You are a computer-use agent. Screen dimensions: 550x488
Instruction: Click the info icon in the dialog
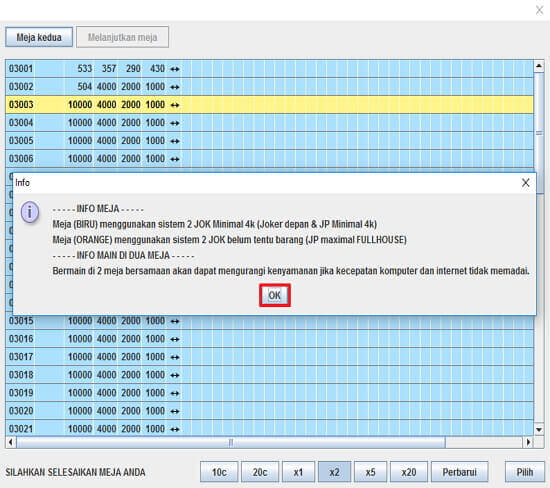[x=30, y=212]
